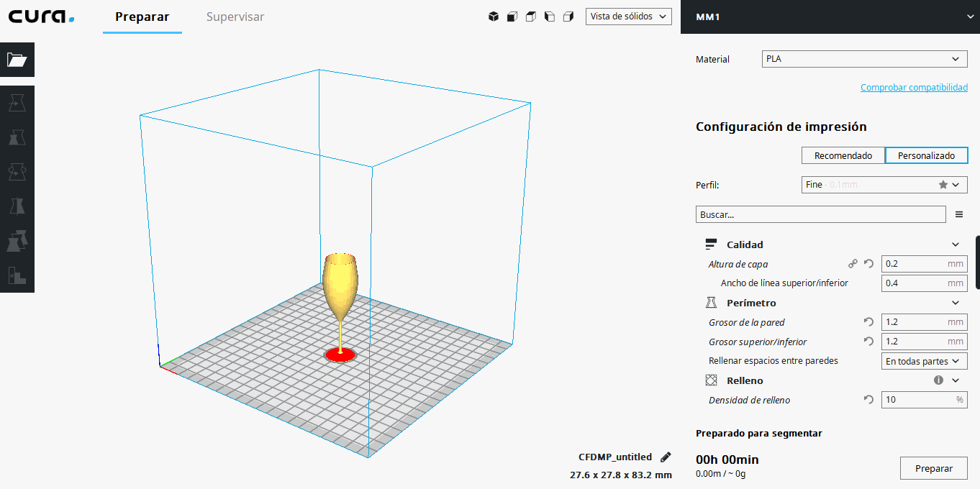Open the settings visibility hamburger menu
This screenshot has width=980, height=489.
pos(958,214)
